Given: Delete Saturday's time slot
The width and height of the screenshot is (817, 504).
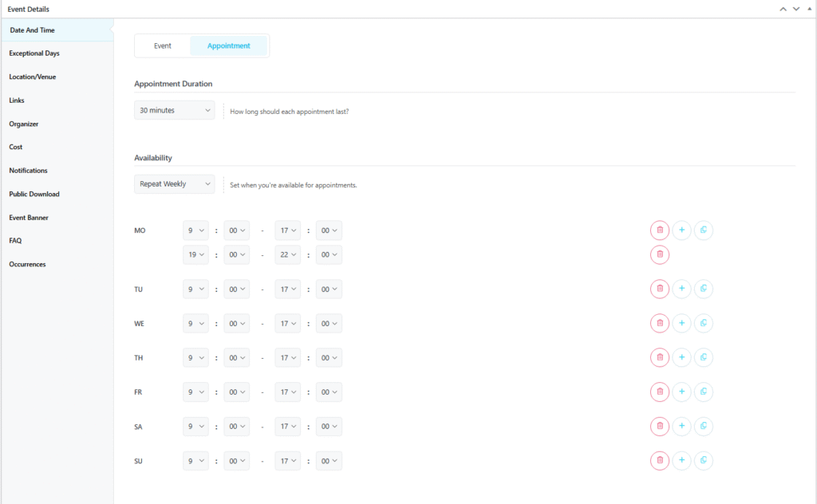Looking at the screenshot, I should pos(660,427).
